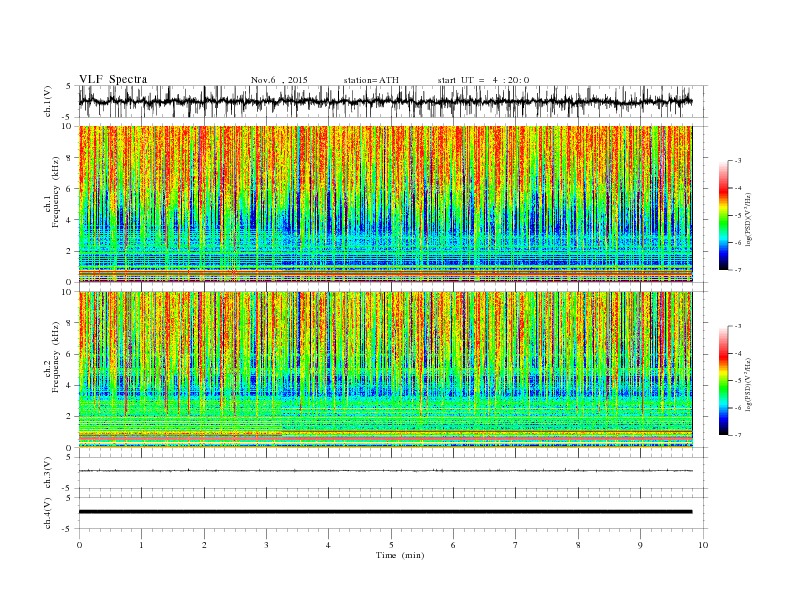Image resolution: width=792 pixels, height=612 pixels.
Task: Click the "8" tick on the time axis
Action: point(578,545)
